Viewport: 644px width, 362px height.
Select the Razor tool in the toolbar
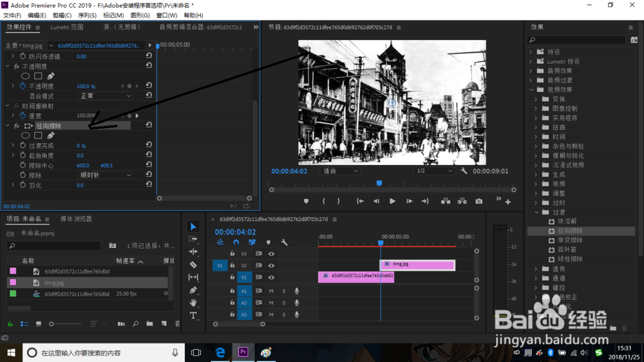point(193,265)
